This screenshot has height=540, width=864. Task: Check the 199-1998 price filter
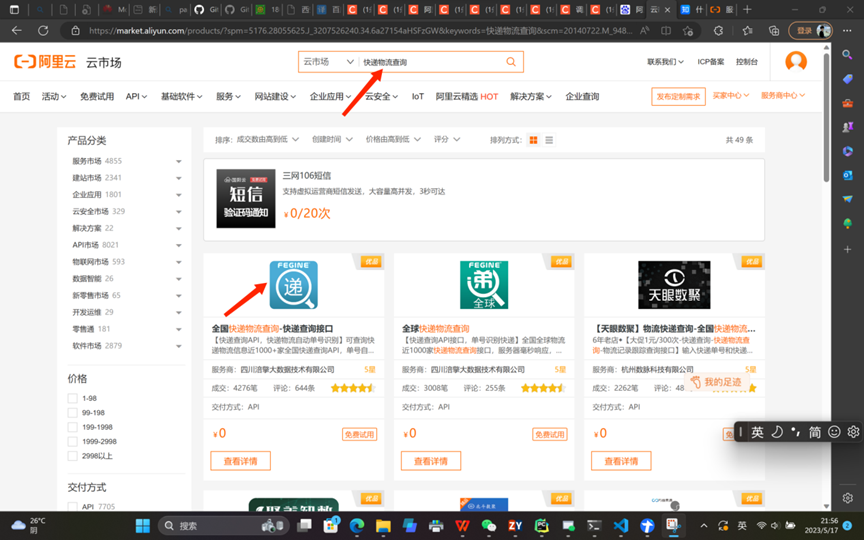pos(72,426)
